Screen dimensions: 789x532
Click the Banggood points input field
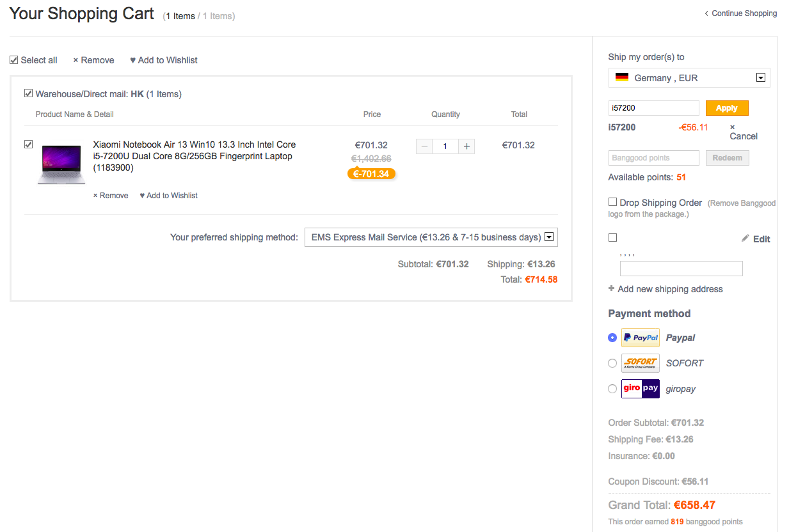point(654,158)
